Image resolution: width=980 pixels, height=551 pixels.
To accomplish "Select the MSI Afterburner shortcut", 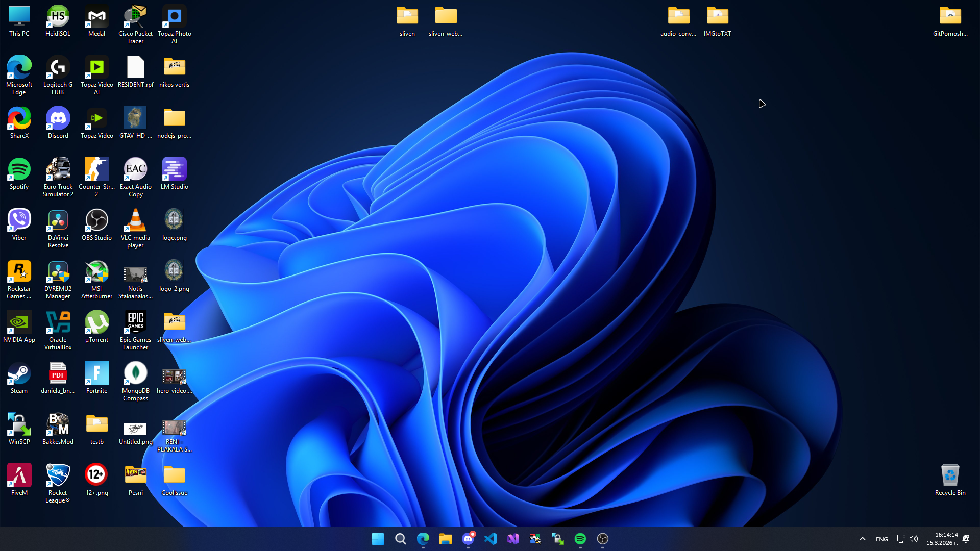I will pyautogui.click(x=97, y=280).
